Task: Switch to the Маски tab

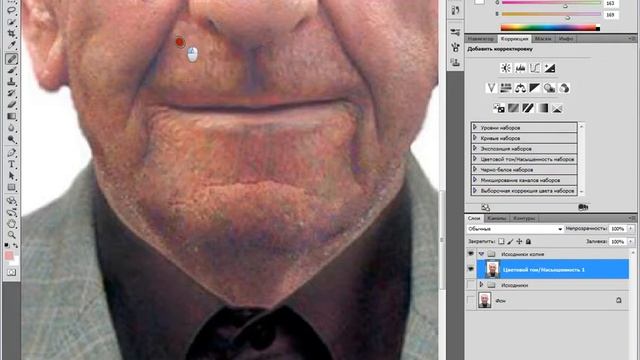Action: [543, 39]
